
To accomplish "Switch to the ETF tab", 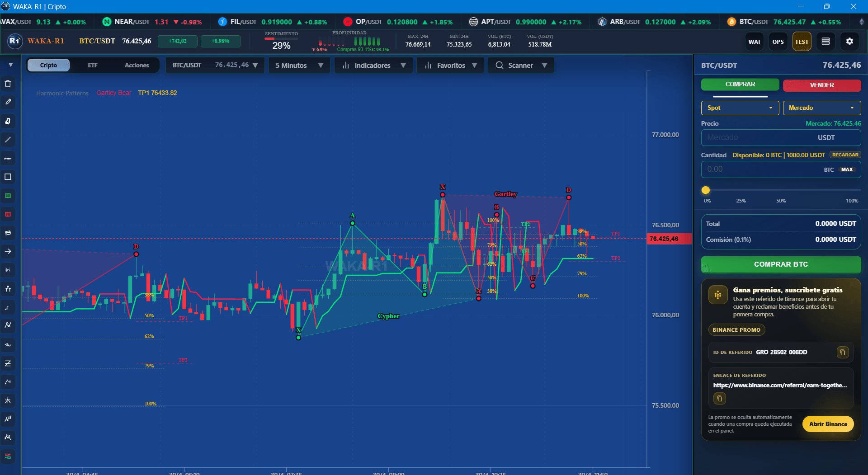I will (x=93, y=65).
